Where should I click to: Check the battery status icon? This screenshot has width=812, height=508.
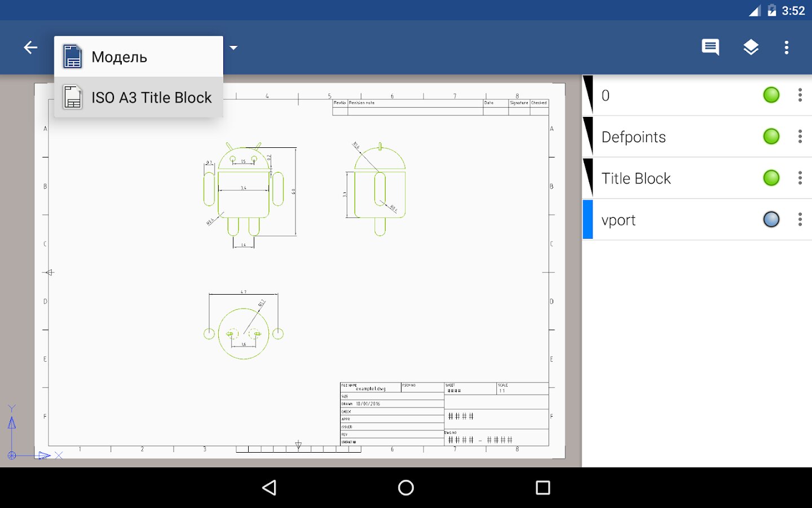click(772, 11)
